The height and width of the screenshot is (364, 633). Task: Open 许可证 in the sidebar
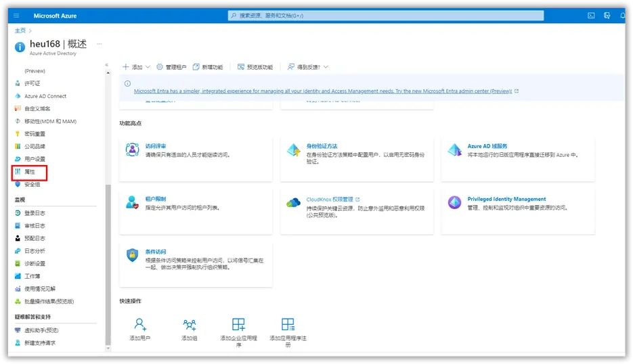pos(32,83)
